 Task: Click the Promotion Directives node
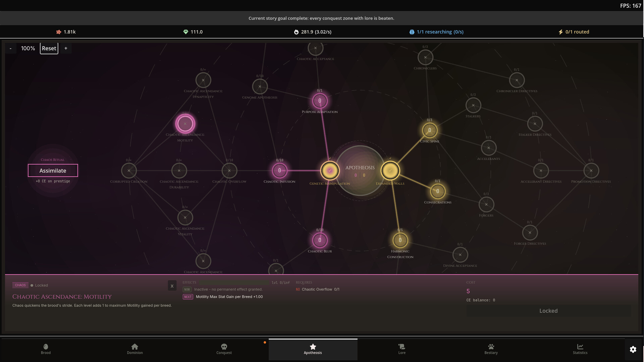(591, 170)
